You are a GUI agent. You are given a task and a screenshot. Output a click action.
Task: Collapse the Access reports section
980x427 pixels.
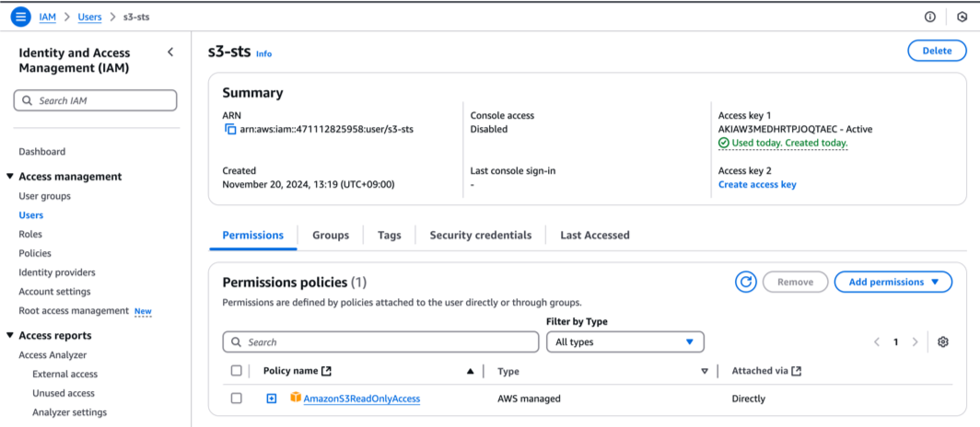pyautogui.click(x=10, y=335)
